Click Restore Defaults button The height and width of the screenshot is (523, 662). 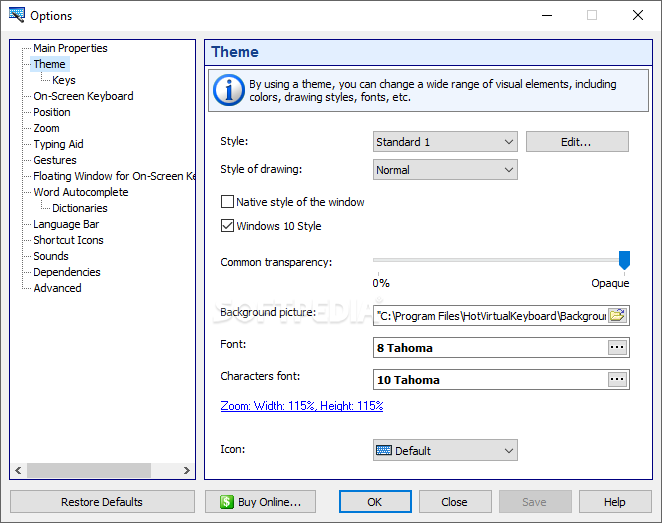coord(102,501)
